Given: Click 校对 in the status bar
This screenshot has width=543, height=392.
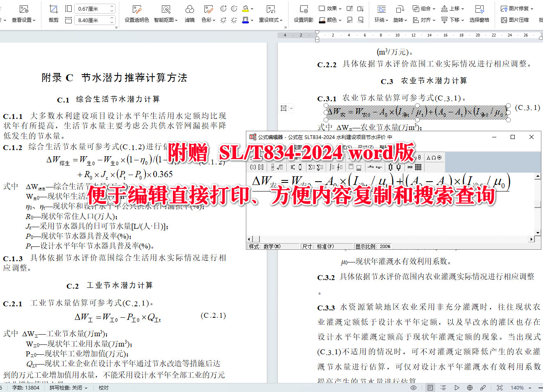Looking at the screenshot, I should point(104,387).
